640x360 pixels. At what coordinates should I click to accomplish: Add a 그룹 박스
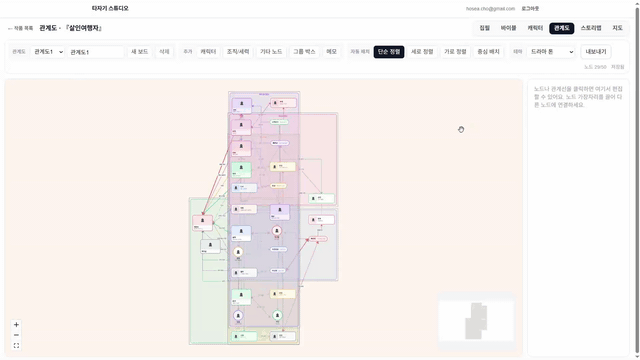(304, 52)
